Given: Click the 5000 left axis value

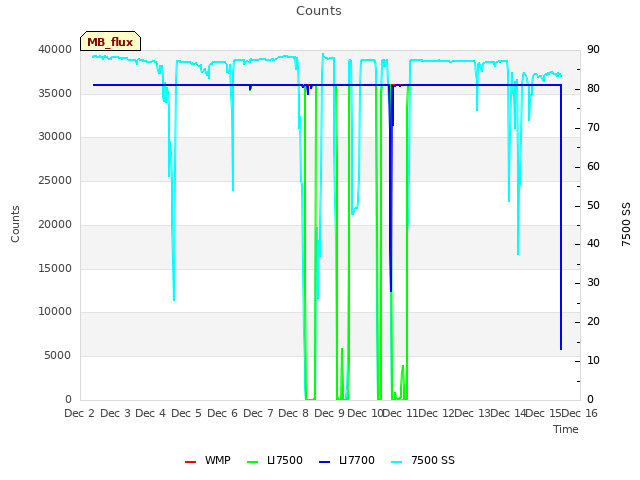Looking at the screenshot, I should click(58, 356).
